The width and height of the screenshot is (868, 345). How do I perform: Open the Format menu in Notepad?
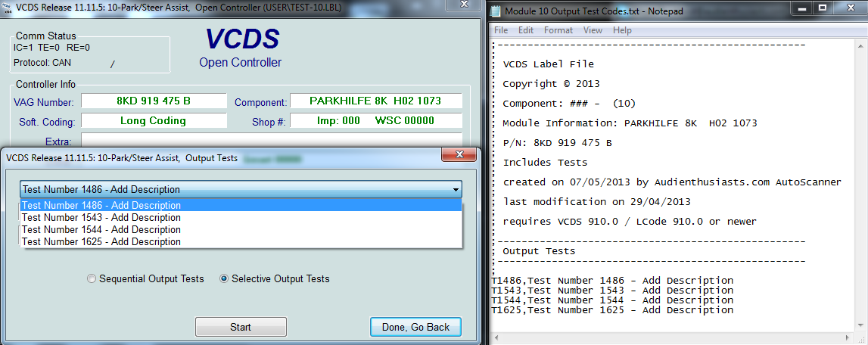(x=558, y=30)
